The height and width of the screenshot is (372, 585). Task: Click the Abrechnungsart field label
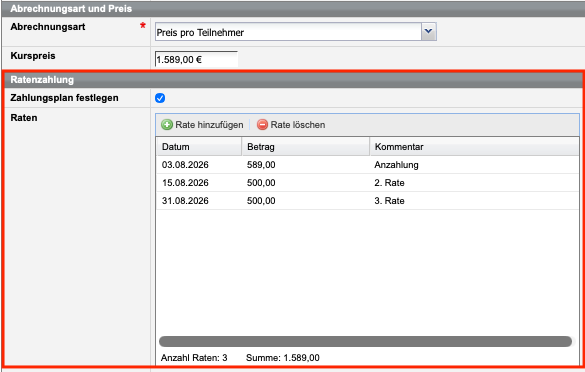pyautogui.click(x=48, y=27)
